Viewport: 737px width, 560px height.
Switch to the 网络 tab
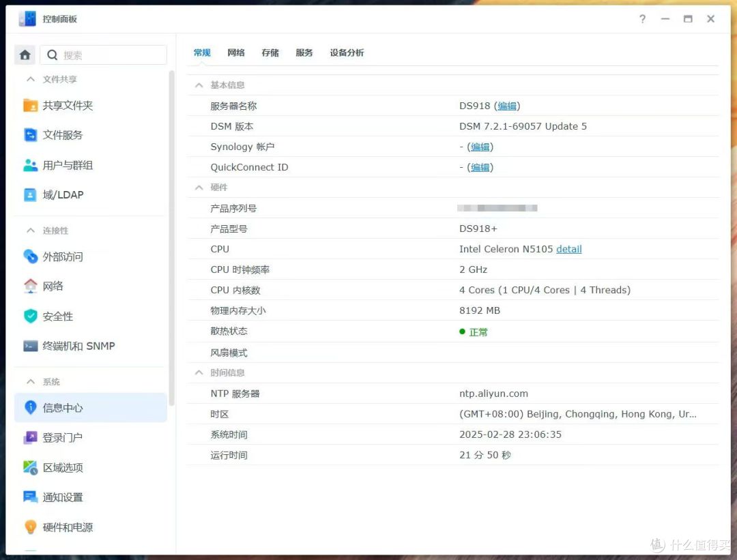tap(236, 53)
